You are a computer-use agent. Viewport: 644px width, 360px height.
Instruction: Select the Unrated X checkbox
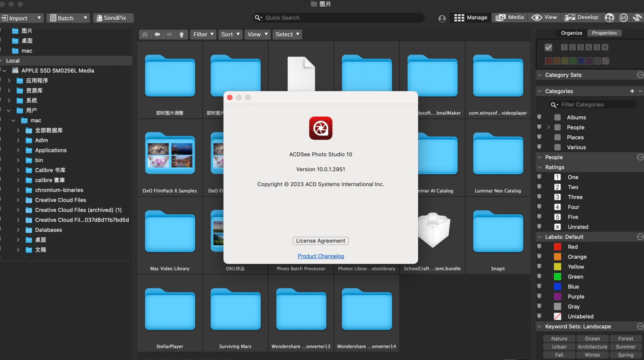coord(557,227)
